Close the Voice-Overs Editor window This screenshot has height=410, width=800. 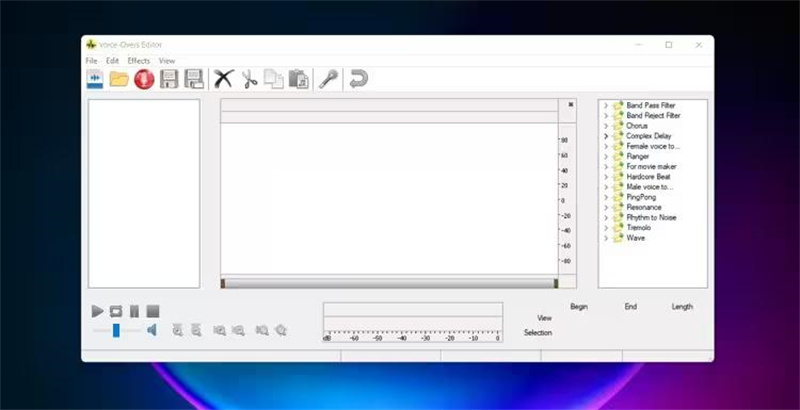[698, 45]
